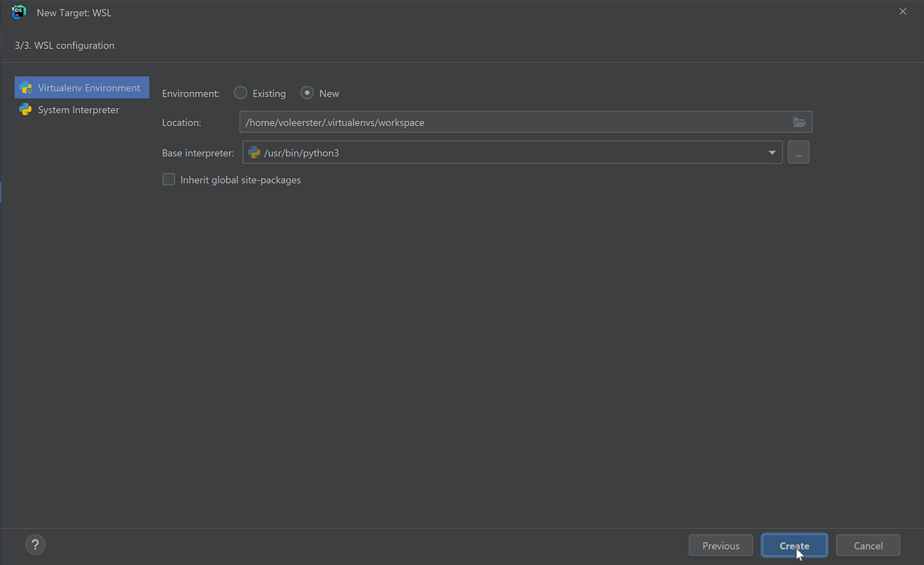Expand the Base interpreter dropdown arrow
The height and width of the screenshot is (565, 924).
pos(772,153)
